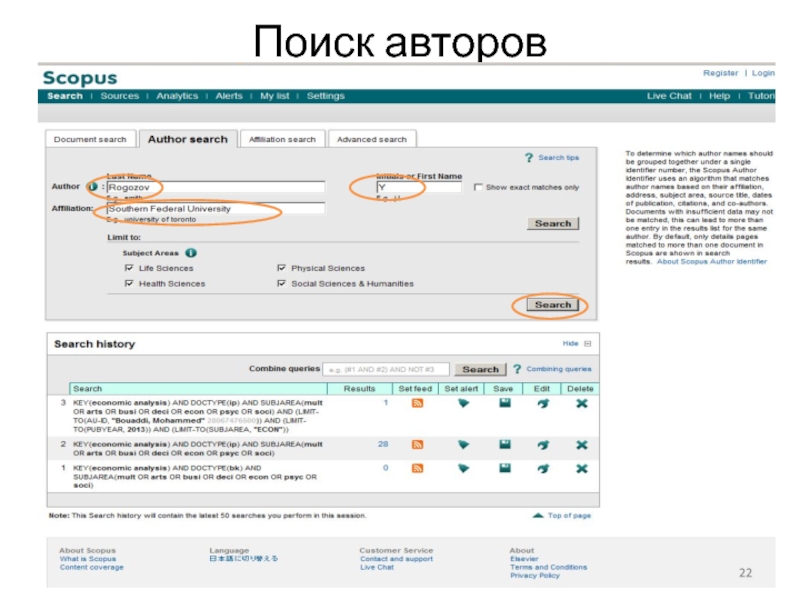
Task: Switch language to Japanese link
Action: 244,559
